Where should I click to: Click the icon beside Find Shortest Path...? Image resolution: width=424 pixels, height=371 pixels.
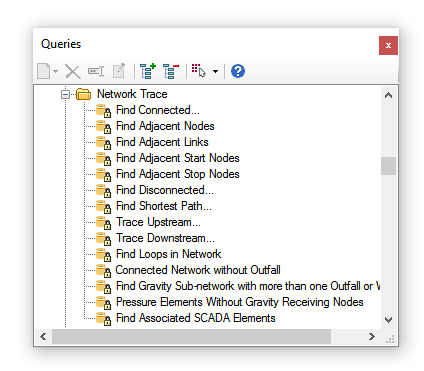[x=103, y=207]
